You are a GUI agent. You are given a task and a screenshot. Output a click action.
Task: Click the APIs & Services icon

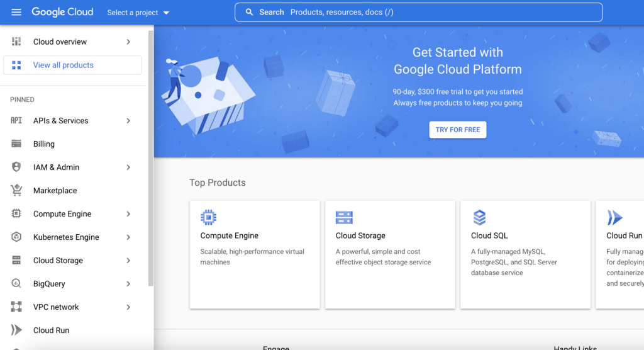[x=16, y=121]
